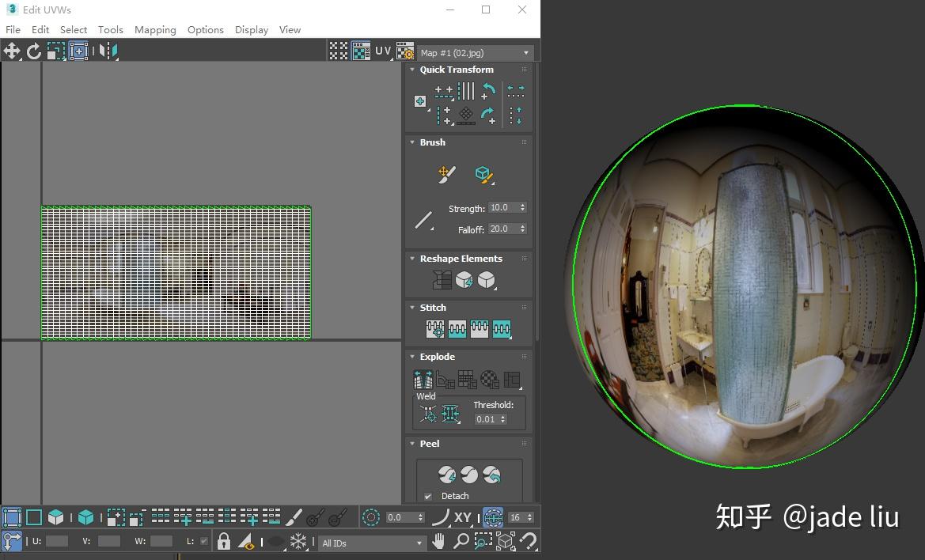Collapse the Brush rollout
Screen dimensions: 925x560
pyautogui.click(x=412, y=142)
